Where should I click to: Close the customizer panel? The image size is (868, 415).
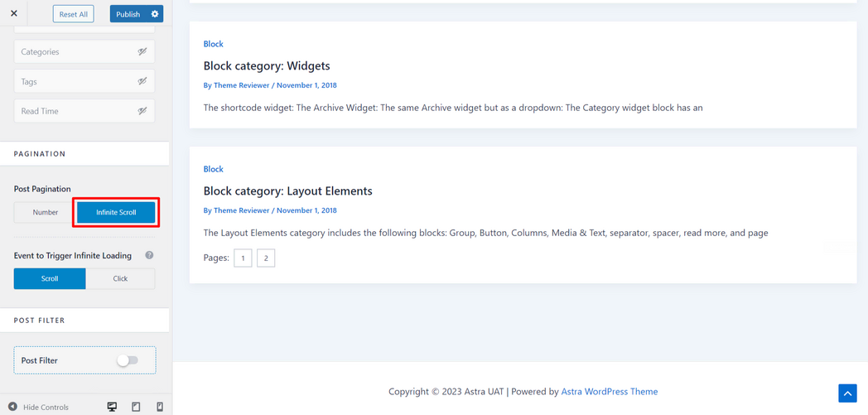(x=14, y=13)
